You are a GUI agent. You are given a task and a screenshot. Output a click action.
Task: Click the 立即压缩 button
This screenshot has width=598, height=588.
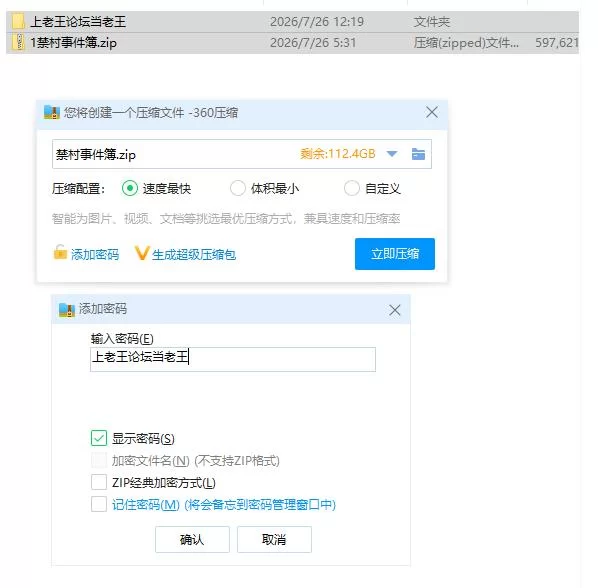pyautogui.click(x=395, y=254)
